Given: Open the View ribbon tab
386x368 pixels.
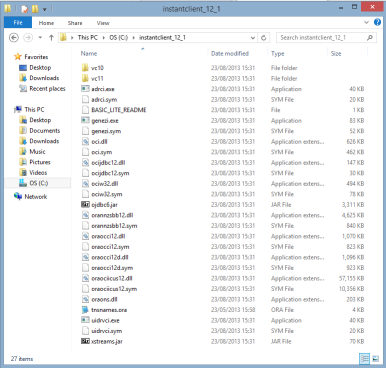Looking at the screenshot, I should click(x=103, y=23).
